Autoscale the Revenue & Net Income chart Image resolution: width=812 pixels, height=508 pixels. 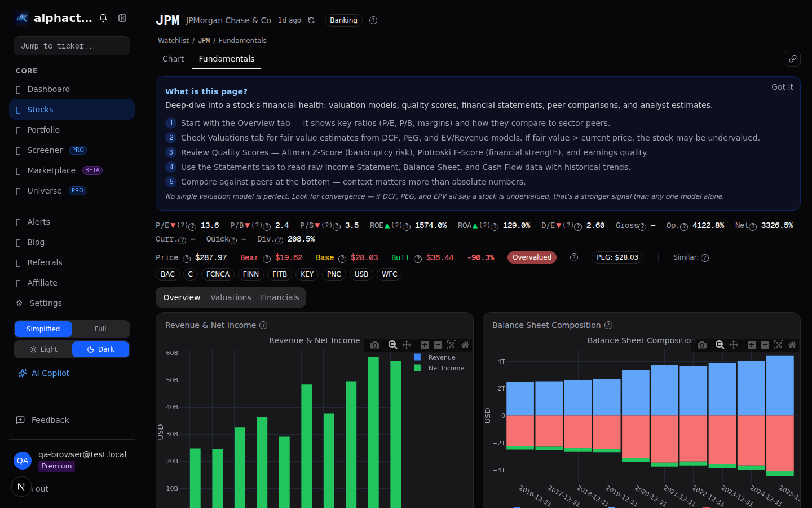[452, 345]
